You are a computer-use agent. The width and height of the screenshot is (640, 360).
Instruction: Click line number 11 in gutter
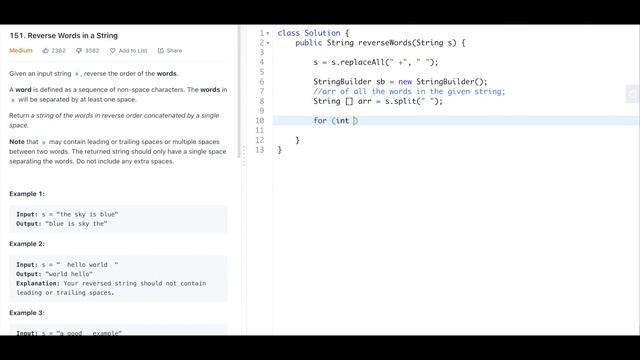260,130
